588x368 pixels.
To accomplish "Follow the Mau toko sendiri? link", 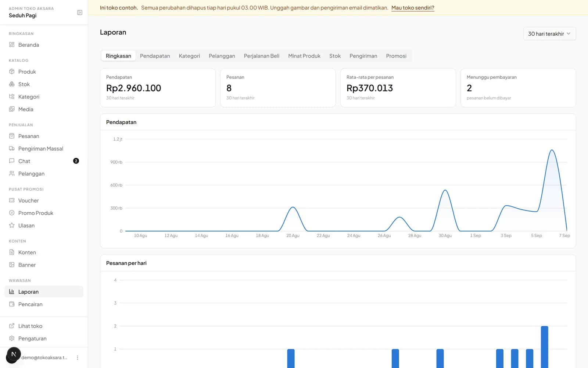I will coord(413,8).
